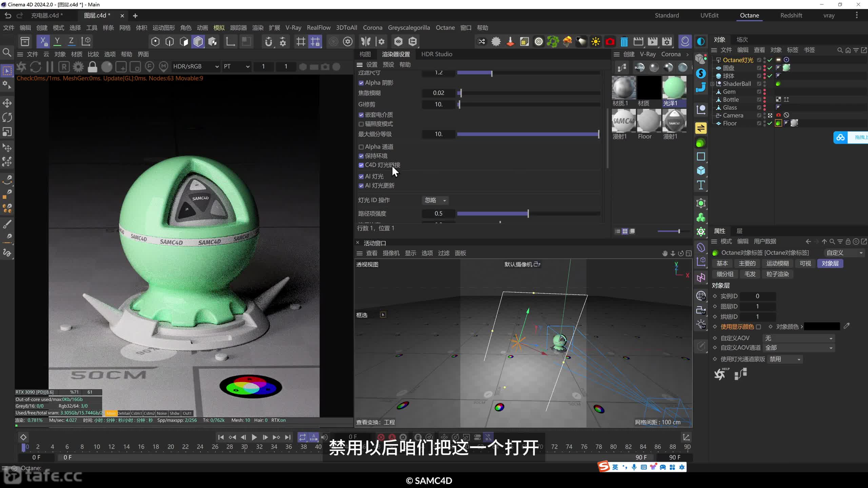Toggle Z axis lock icon

click(71, 41)
